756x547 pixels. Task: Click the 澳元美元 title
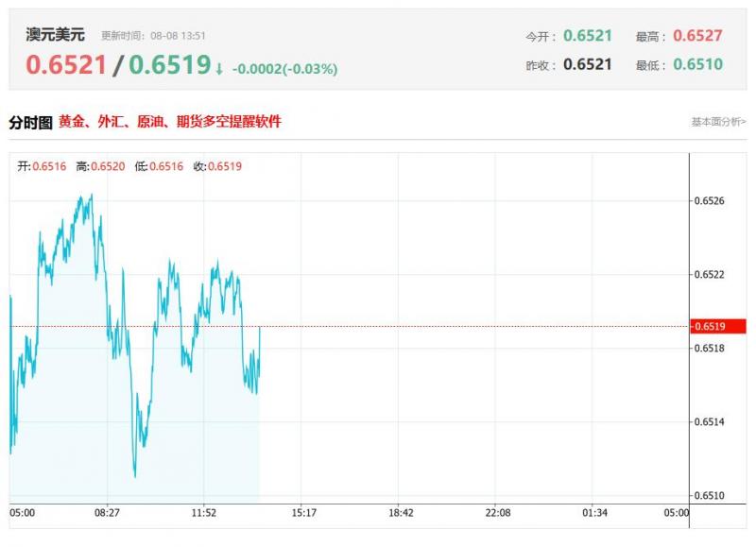click(55, 35)
